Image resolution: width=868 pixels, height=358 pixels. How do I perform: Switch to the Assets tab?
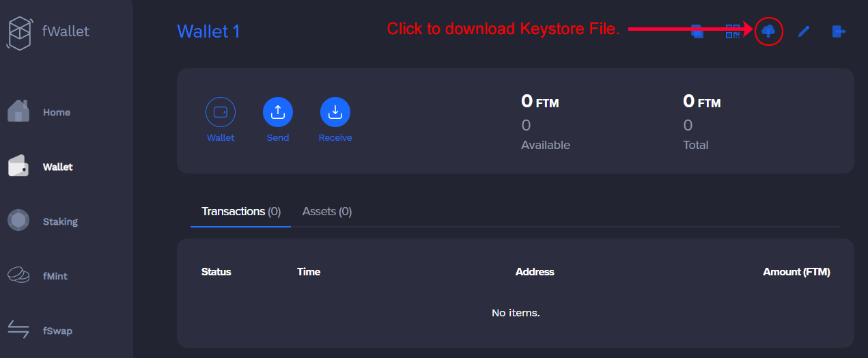click(327, 212)
